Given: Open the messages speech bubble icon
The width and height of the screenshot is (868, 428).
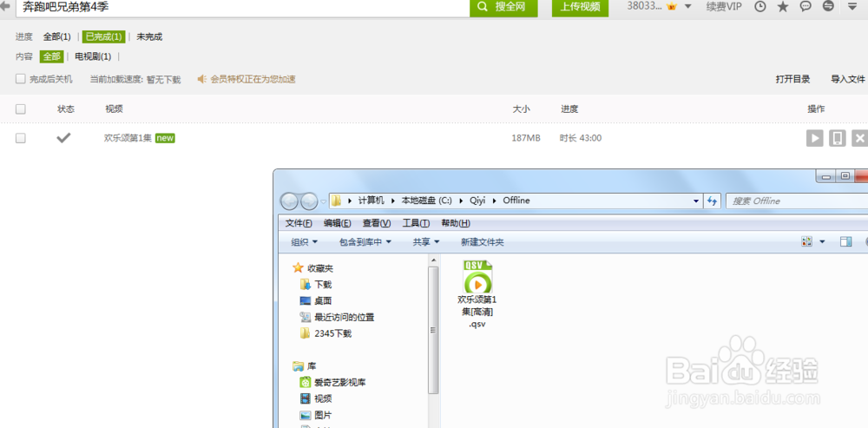Looking at the screenshot, I should [806, 7].
